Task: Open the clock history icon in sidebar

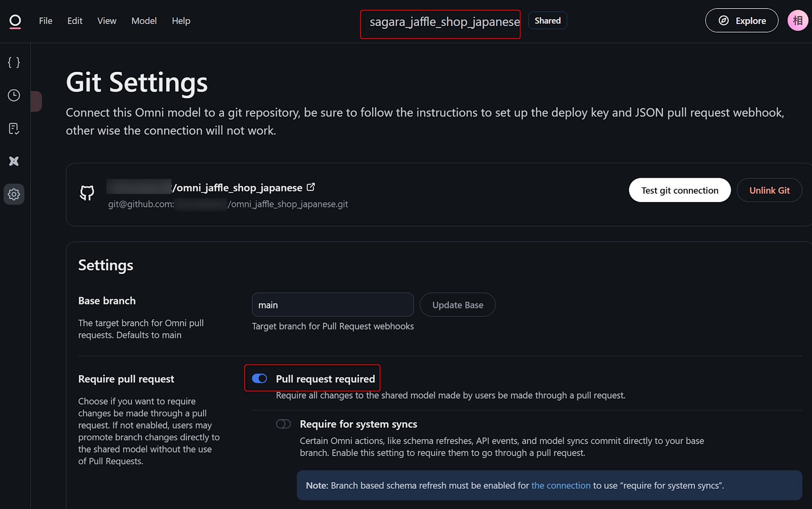Action: click(14, 95)
